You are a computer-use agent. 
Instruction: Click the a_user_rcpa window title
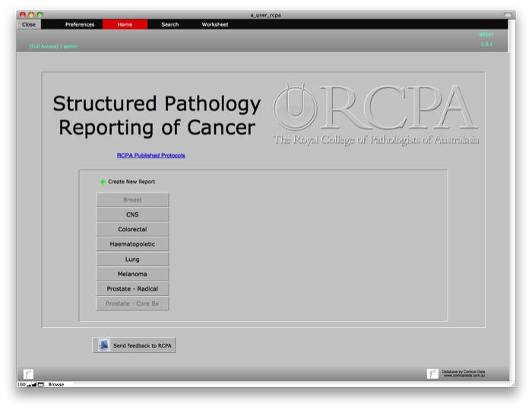pos(266,15)
